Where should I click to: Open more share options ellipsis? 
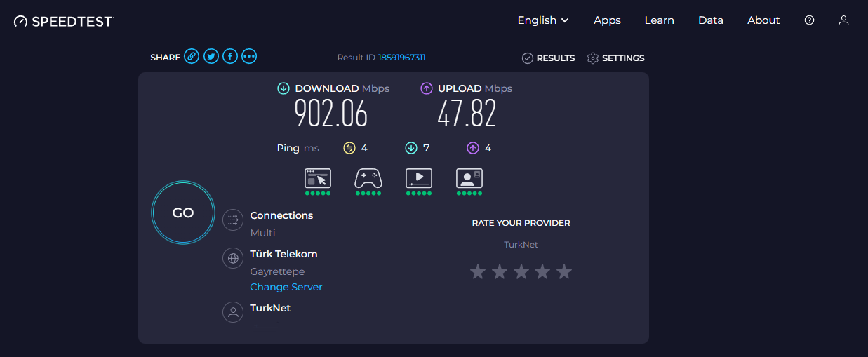(x=248, y=57)
